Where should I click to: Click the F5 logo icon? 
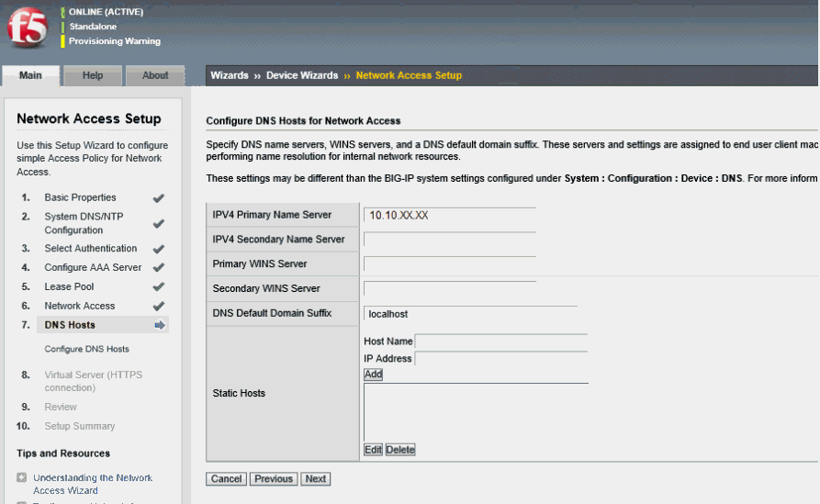tap(27, 30)
